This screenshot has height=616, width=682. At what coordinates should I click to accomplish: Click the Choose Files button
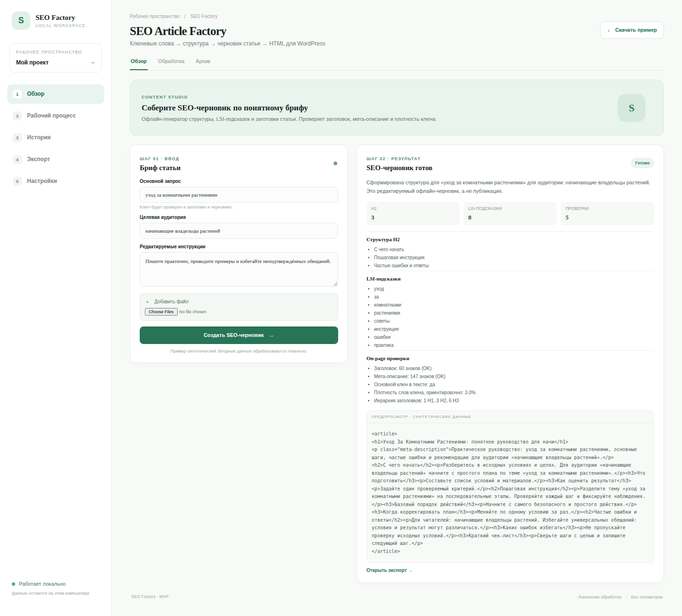tap(161, 312)
